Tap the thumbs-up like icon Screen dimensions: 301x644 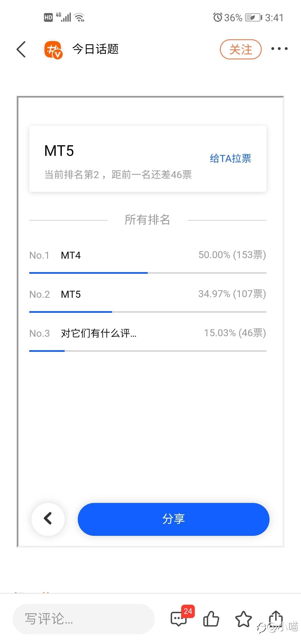pos(211,619)
